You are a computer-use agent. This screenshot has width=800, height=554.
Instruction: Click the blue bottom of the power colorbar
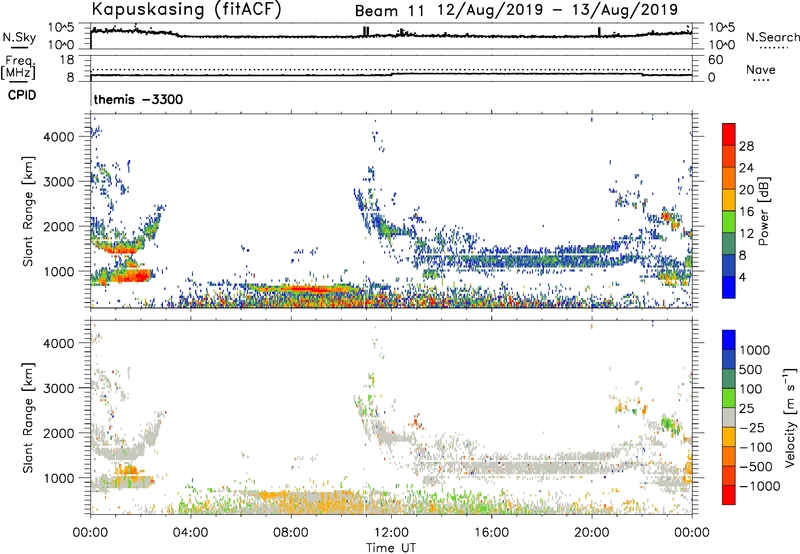click(729, 290)
